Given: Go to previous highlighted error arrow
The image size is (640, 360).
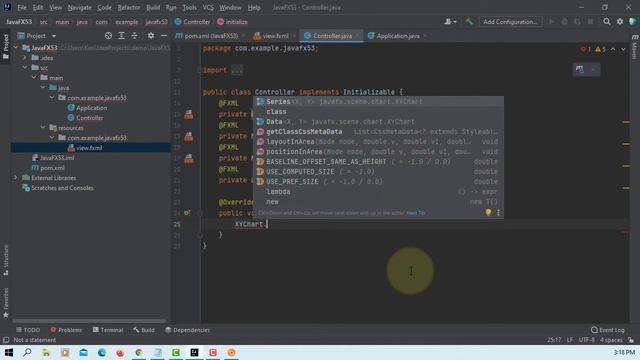Looking at the screenshot, I should coord(613,49).
